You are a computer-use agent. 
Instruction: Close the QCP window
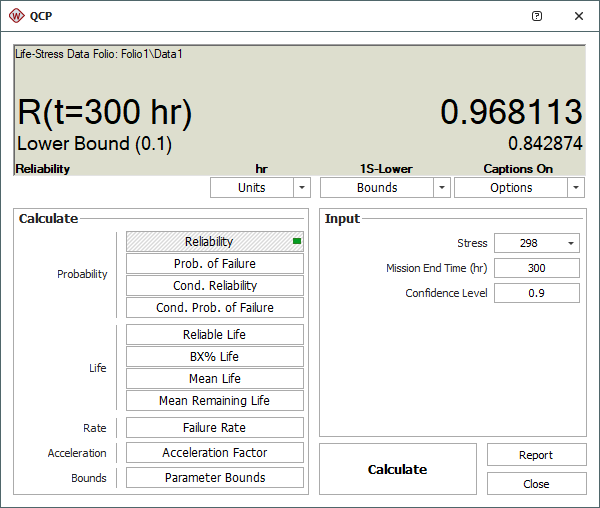[x=578, y=16]
